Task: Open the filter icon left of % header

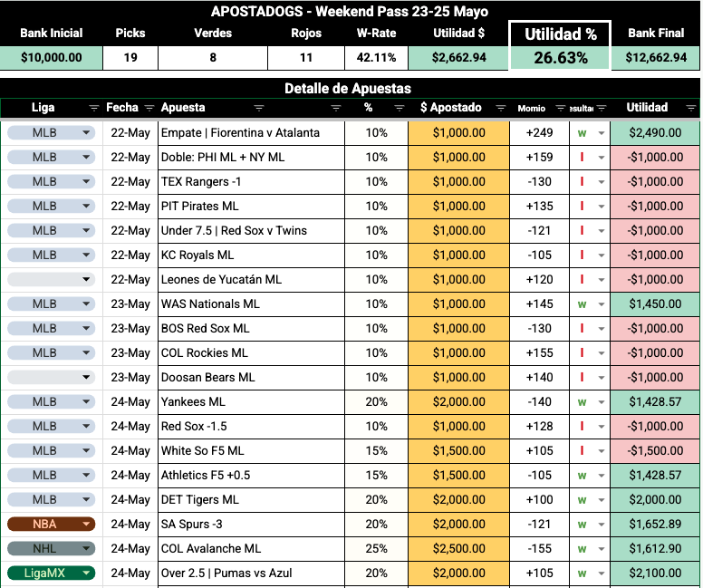Action: pos(336,108)
